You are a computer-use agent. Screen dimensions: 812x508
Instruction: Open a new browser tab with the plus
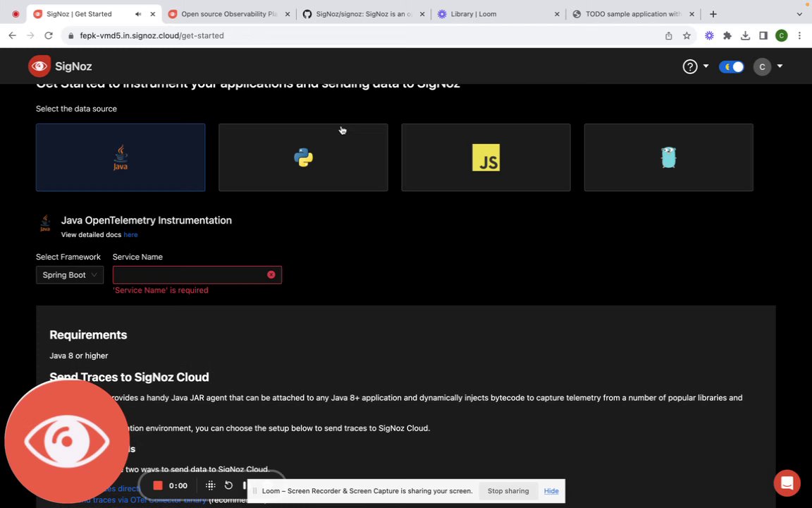(713, 14)
